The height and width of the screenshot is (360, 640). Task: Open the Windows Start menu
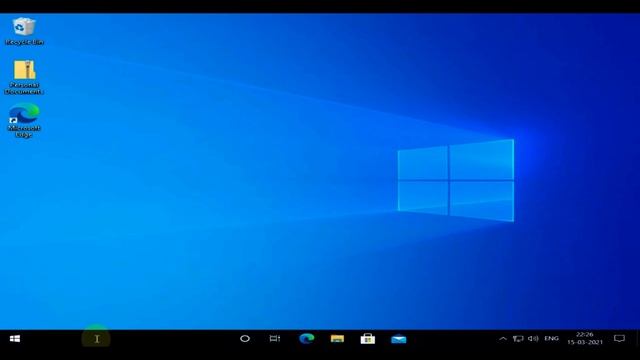(x=15, y=339)
